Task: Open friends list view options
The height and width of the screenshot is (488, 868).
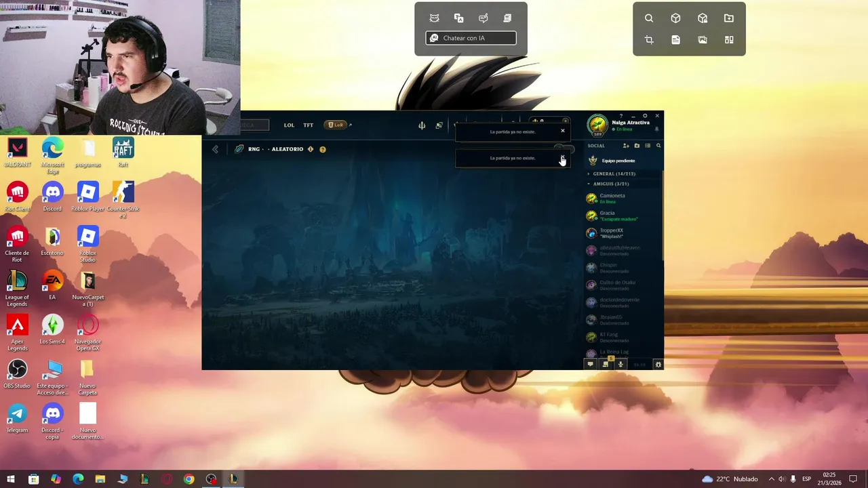Action: pos(648,146)
